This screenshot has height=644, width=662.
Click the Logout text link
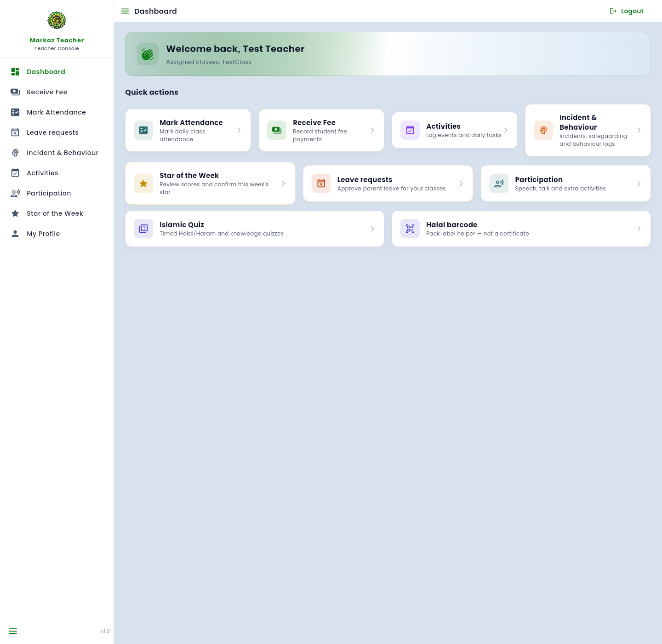[x=632, y=11]
